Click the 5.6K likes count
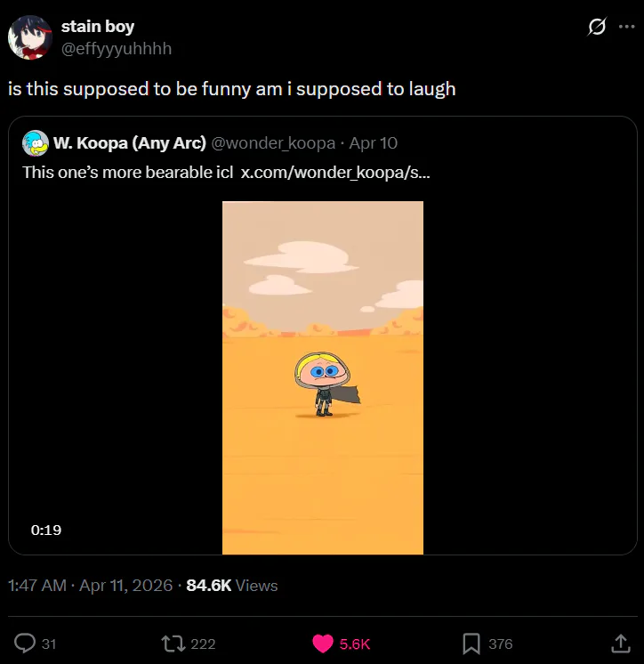The width and height of the screenshot is (644, 664). pyautogui.click(x=355, y=644)
